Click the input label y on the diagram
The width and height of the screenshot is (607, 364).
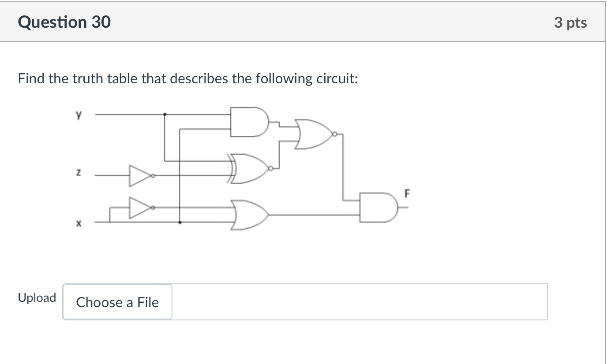point(79,114)
